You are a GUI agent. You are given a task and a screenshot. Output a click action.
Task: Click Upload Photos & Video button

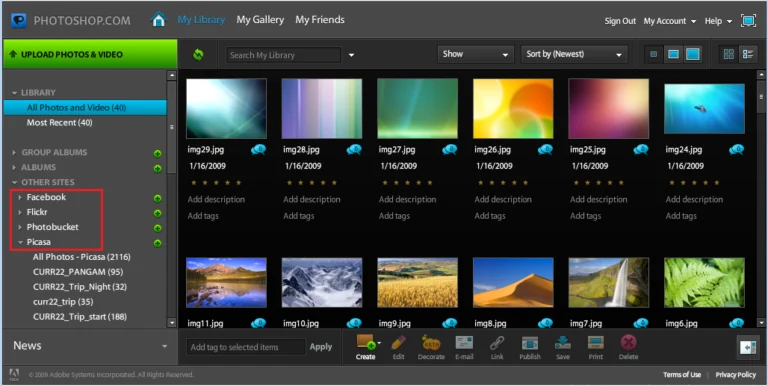(x=90, y=54)
